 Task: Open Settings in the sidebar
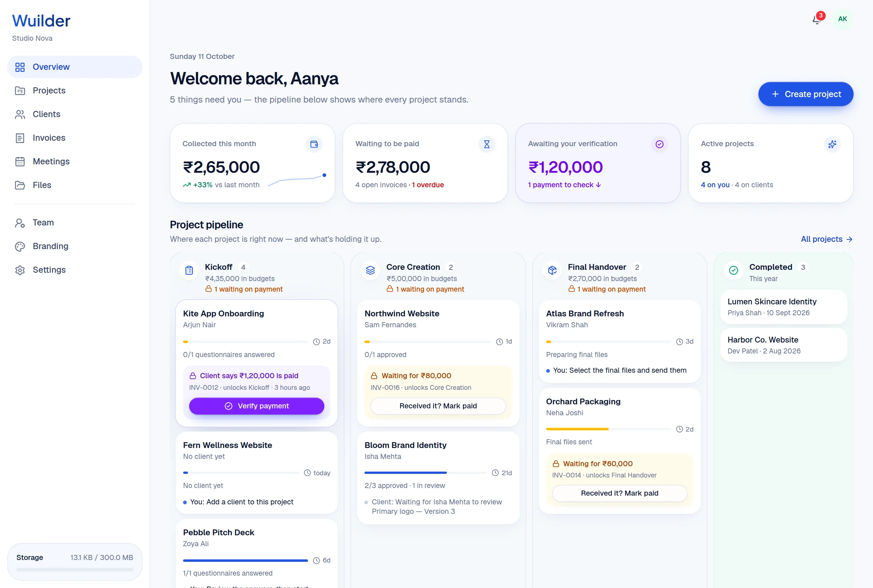[x=75, y=269]
